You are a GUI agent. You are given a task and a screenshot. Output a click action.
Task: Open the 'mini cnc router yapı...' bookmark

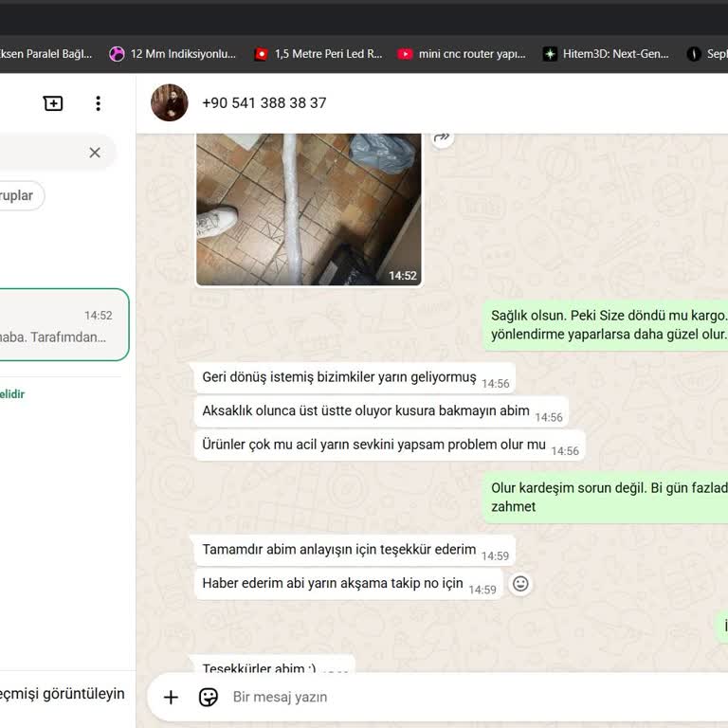click(x=462, y=54)
